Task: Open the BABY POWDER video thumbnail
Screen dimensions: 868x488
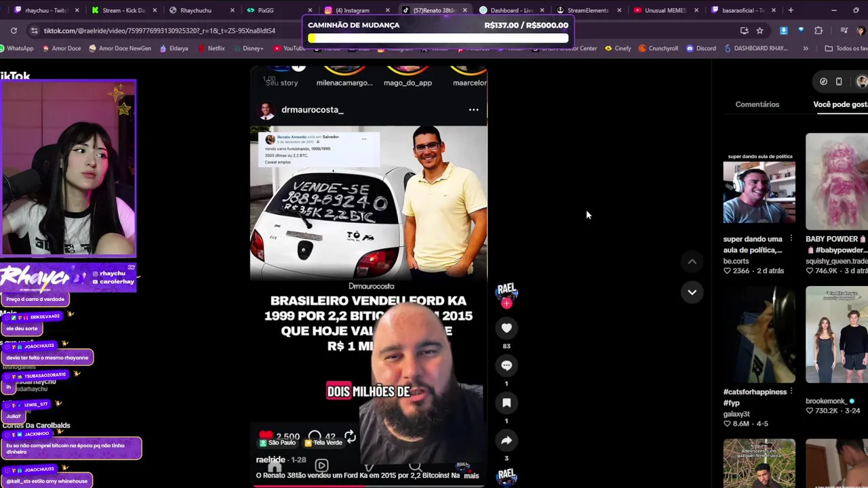Action: point(837,181)
